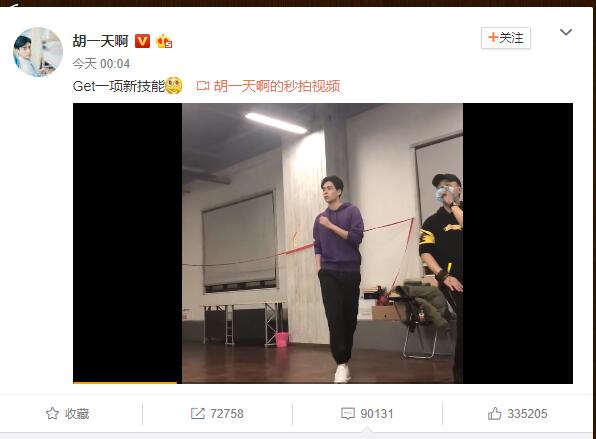Viewport: 596px width, 439px height.
Task: Click the repost share icon
Action: point(197,414)
